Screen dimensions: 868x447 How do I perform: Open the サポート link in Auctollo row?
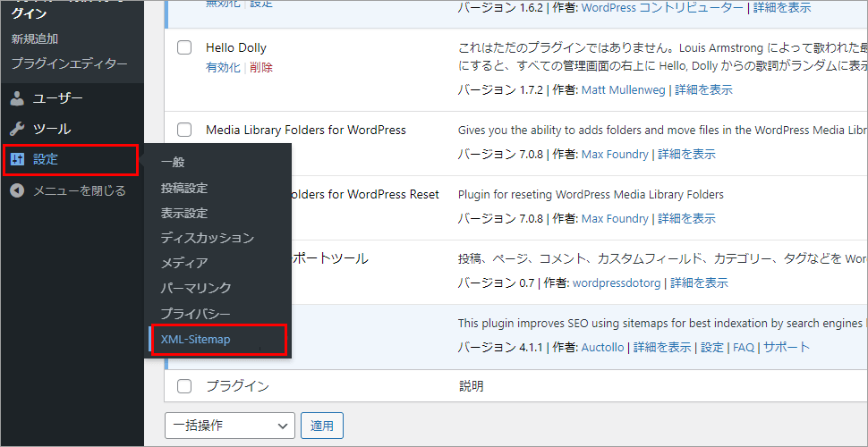(x=787, y=348)
